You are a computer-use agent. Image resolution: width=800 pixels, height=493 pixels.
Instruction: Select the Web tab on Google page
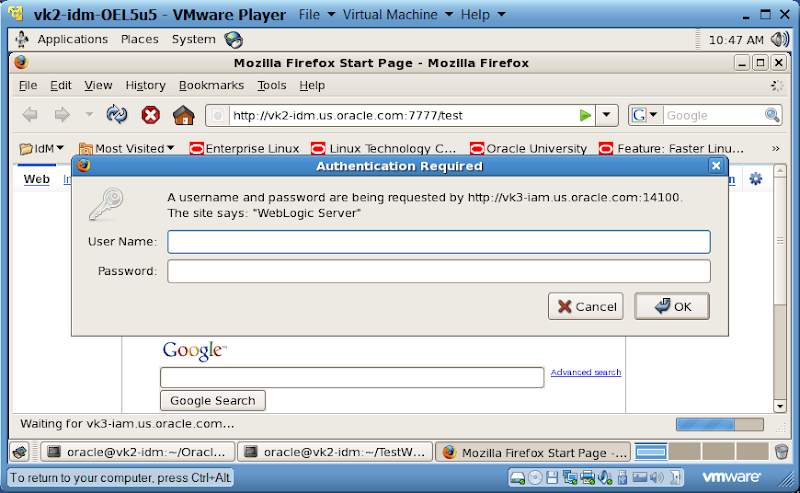37,179
